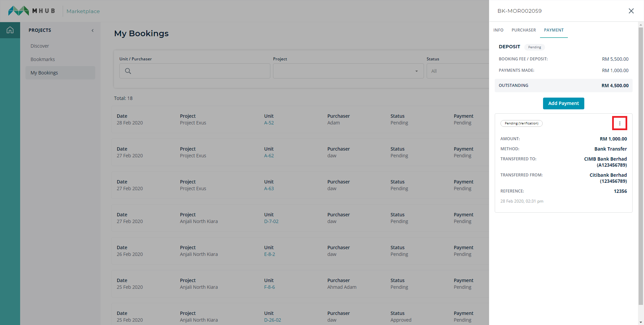Open Bookmarks in the sidebar
644x325 pixels.
[43, 59]
